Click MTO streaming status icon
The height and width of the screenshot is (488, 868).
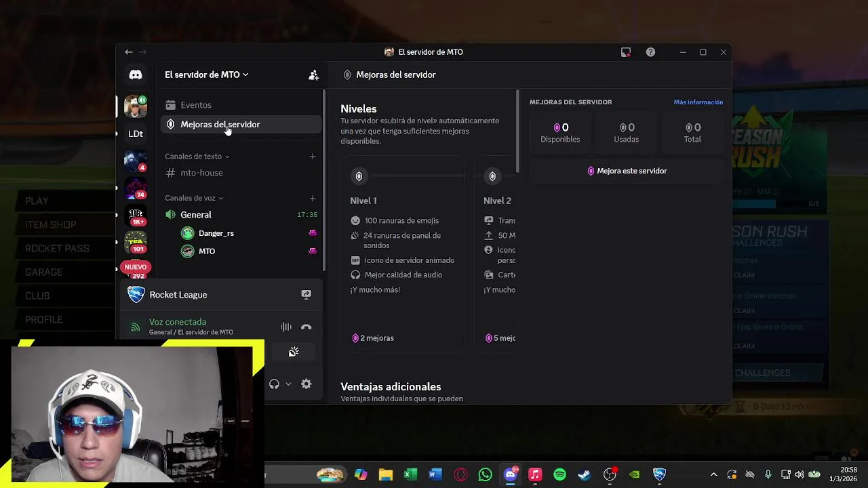(x=313, y=251)
